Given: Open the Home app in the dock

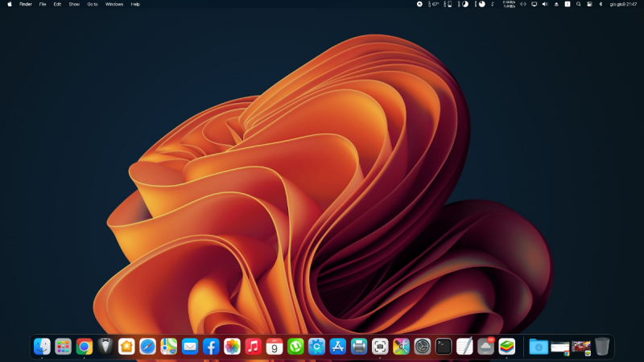Looking at the screenshot, I should [126, 347].
